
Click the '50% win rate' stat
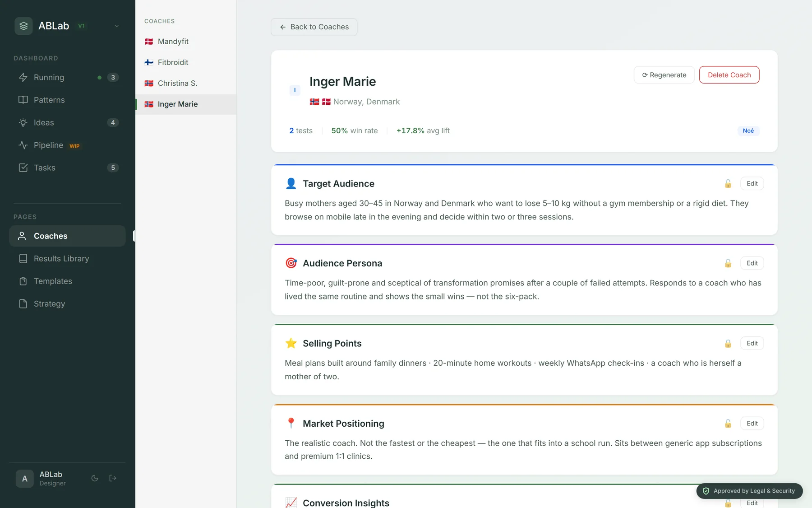(x=355, y=130)
